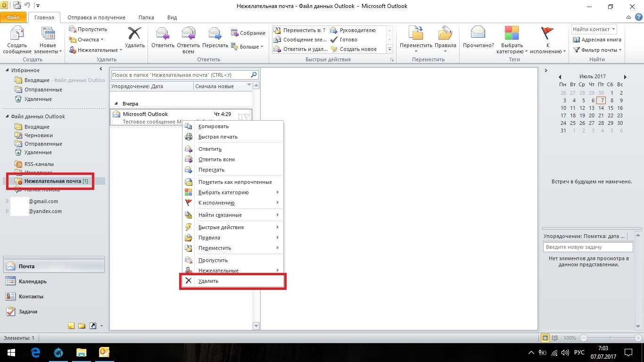Open Выбрать категорию in the ribbon
Screen dimensions: 644x362
pyautogui.click(x=512, y=40)
